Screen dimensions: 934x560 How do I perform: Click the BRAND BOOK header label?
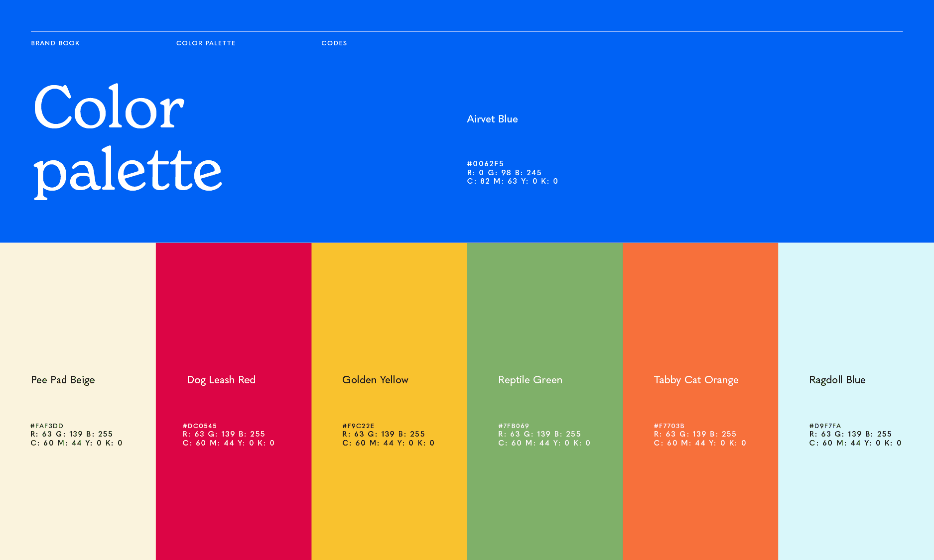coord(55,43)
